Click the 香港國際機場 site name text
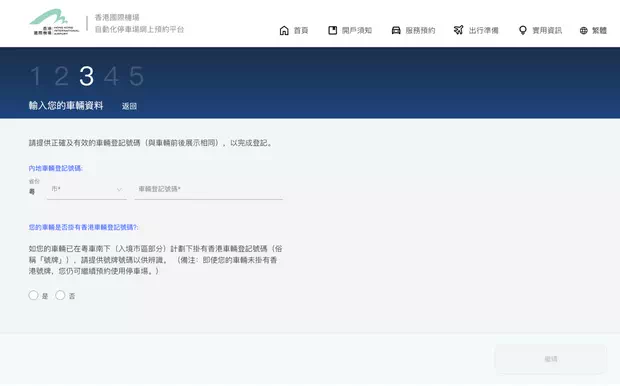Image resolution: width=620 pixels, height=386 pixels. point(117,17)
